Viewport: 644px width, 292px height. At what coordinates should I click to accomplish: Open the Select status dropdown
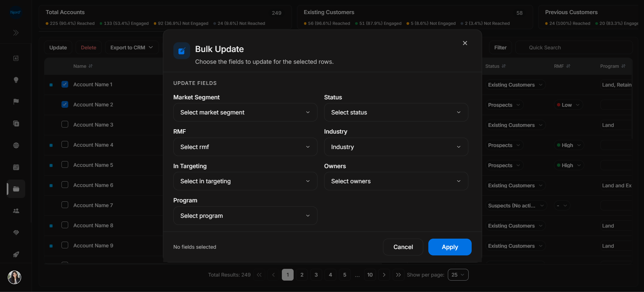click(x=396, y=112)
